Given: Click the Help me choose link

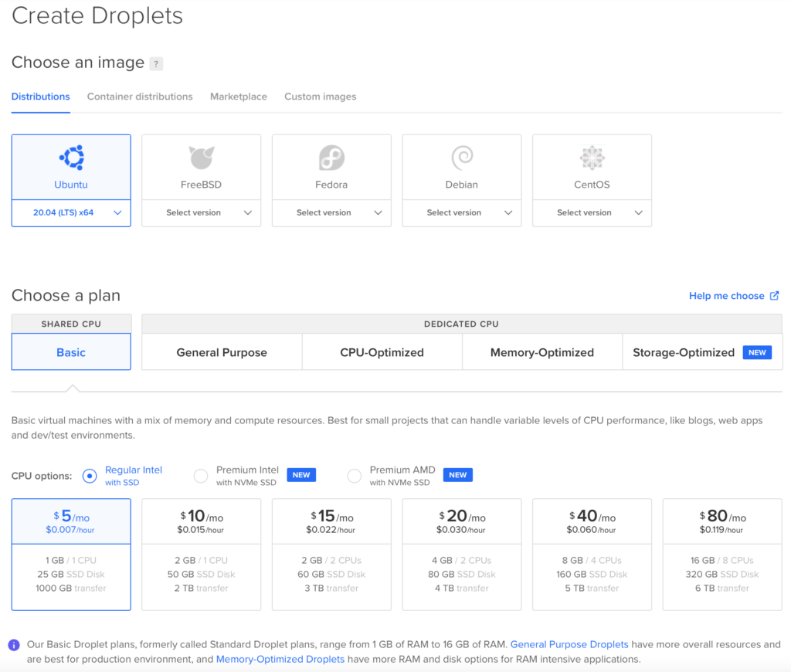Looking at the screenshot, I should click(726, 296).
